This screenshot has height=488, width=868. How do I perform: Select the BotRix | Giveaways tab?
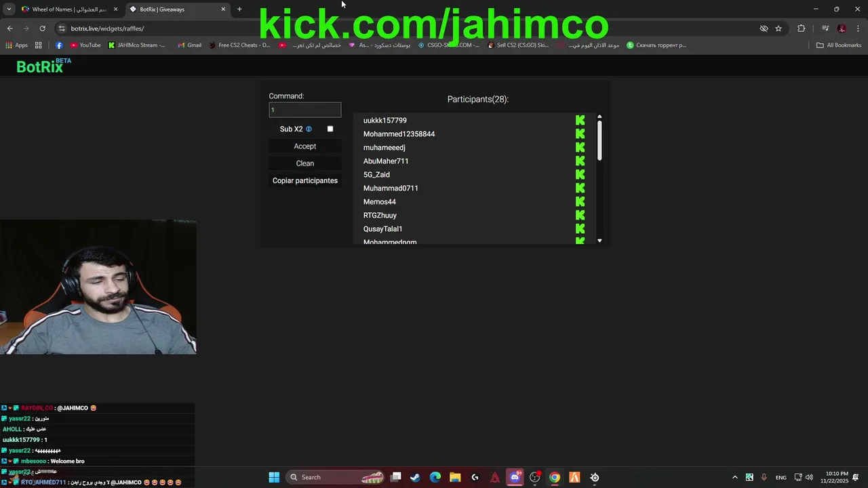(178, 9)
